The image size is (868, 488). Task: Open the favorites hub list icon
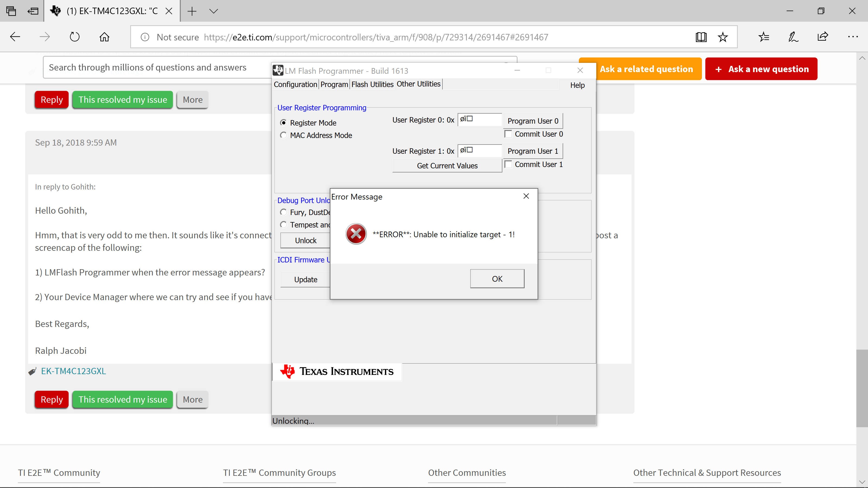tap(764, 37)
